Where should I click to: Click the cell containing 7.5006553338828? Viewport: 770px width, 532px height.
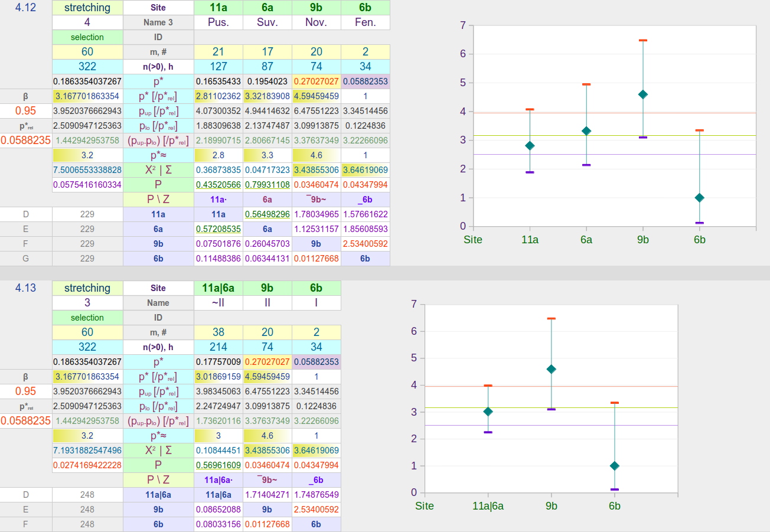pos(87,170)
